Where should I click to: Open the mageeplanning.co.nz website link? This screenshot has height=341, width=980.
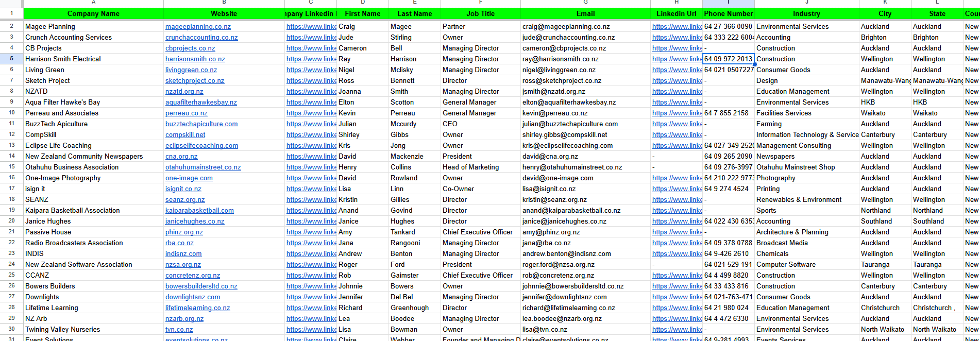click(198, 27)
